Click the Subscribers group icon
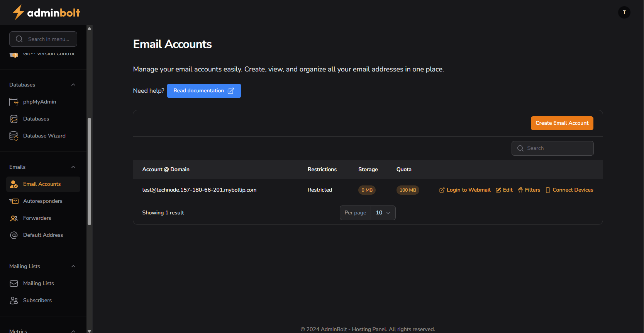This screenshot has width=644, height=333. (14, 301)
